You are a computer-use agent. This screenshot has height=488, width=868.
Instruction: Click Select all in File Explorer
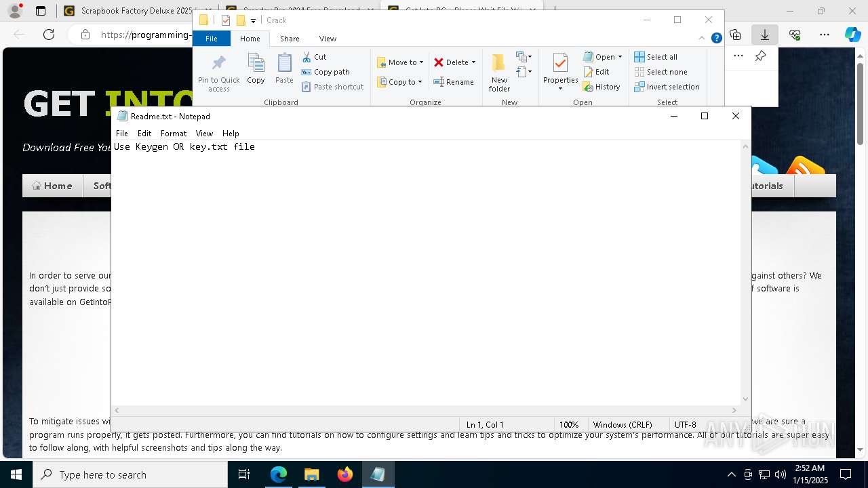(655, 57)
